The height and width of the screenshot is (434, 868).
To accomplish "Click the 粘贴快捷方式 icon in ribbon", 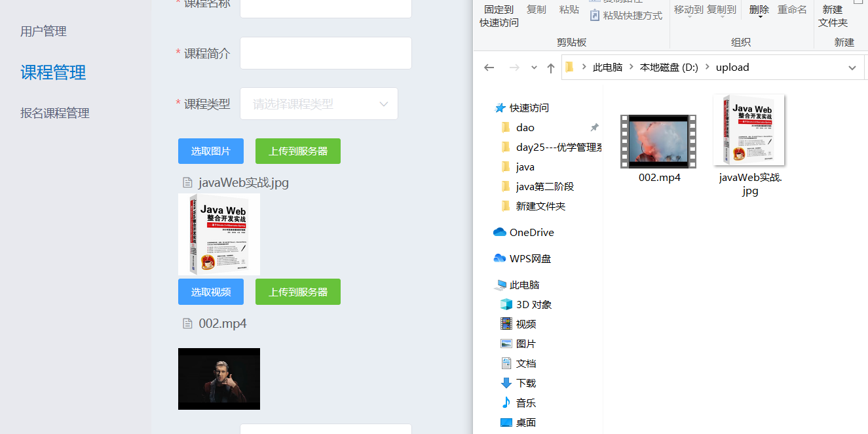I will (595, 15).
